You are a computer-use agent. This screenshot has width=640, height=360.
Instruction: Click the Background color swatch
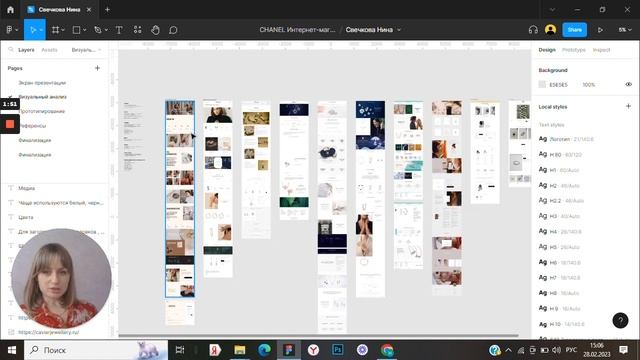coord(542,84)
